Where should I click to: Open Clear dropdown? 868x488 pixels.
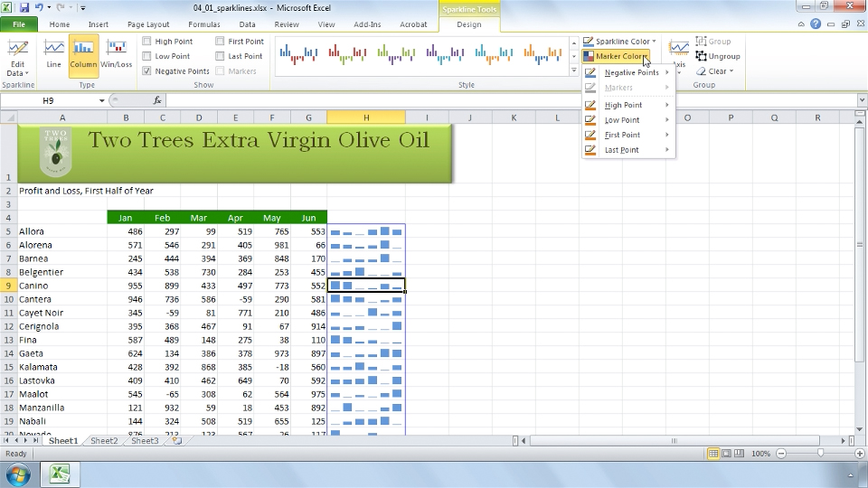point(715,70)
